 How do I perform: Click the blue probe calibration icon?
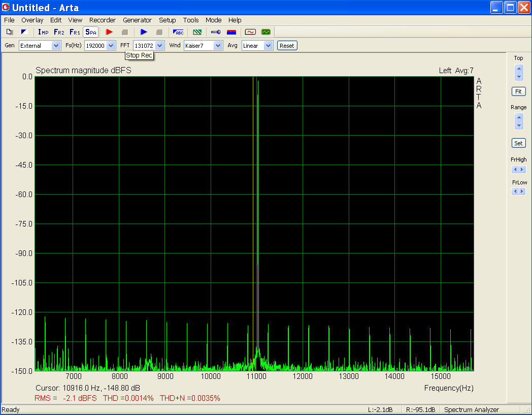coord(216,32)
